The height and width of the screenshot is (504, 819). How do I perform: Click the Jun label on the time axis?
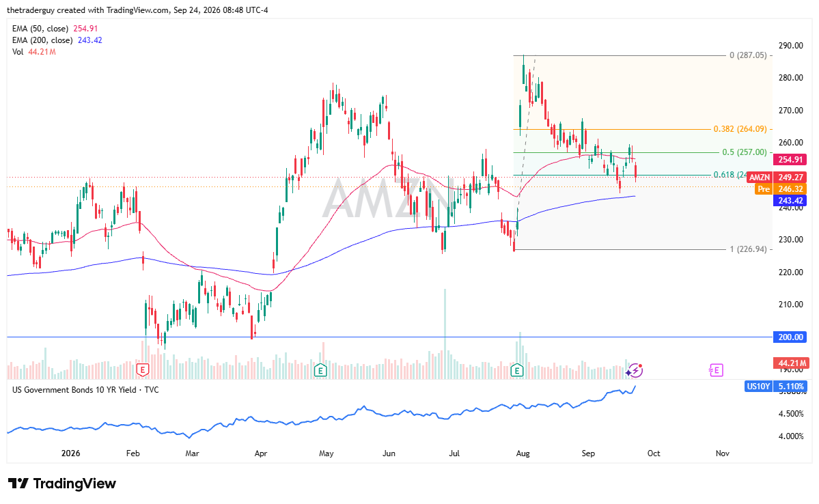coord(389,453)
